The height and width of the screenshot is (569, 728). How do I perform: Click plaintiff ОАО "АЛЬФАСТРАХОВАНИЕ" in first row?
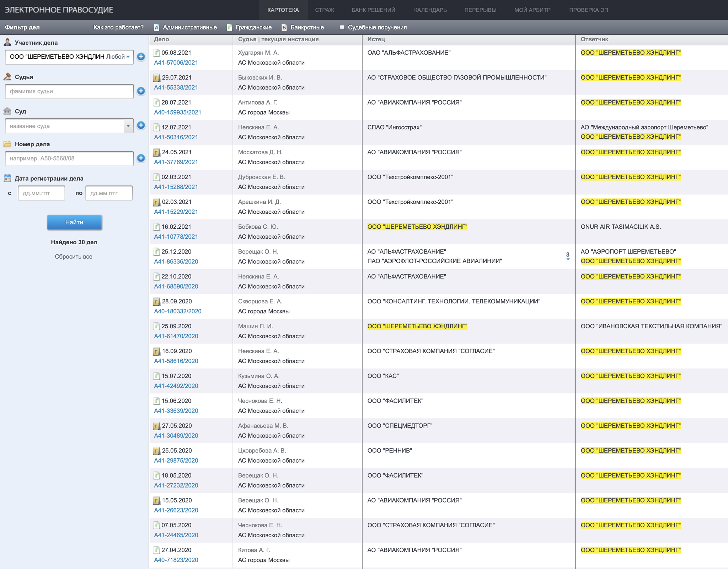(x=409, y=53)
